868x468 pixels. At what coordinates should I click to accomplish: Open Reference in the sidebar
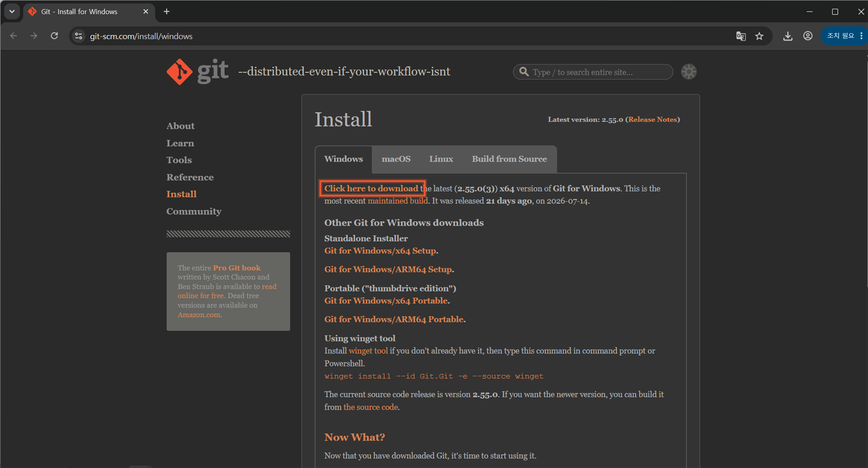(x=190, y=178)
